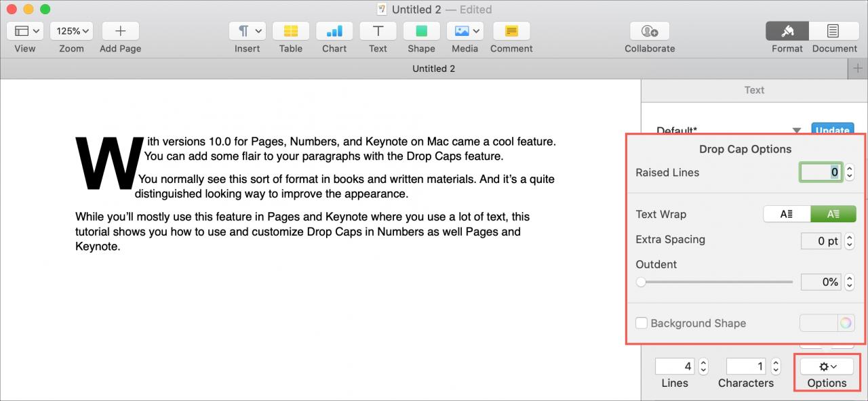Insert a Text box from toolbar
The width and height of the screenshot is (868, 401).
pyautogui.click(x=378, y=31)
